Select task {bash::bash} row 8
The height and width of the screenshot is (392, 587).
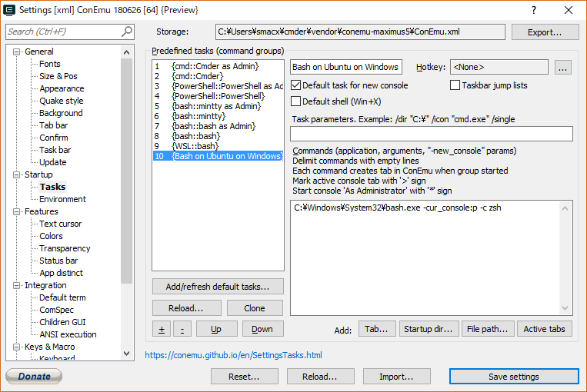218,136
